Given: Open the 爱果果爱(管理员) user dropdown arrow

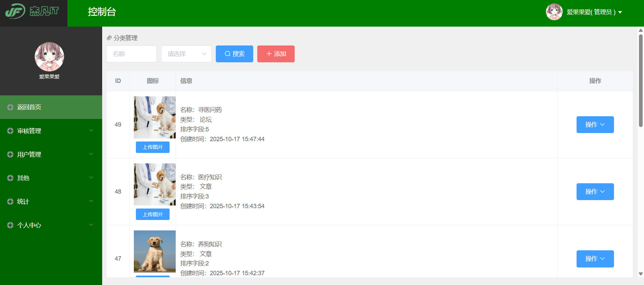Looking at the screenshot, I should (620, 12).
